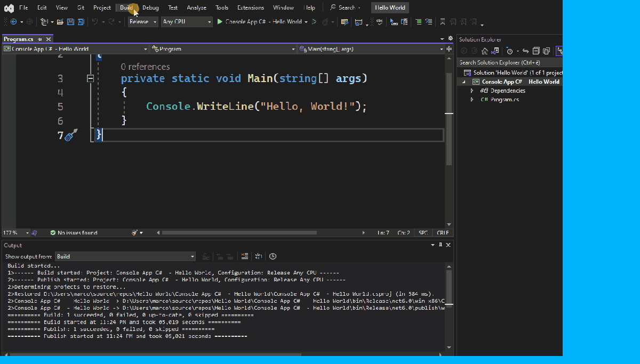
Task: Click the screwdriver quick actions icon on line 7
Action: (x=71, y=135)
